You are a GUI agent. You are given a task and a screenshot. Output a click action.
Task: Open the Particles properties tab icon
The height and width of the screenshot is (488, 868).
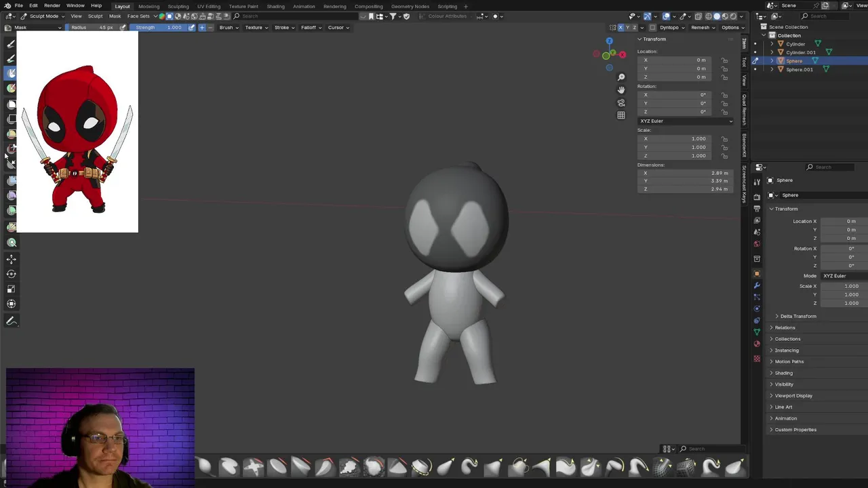(757, 297)
